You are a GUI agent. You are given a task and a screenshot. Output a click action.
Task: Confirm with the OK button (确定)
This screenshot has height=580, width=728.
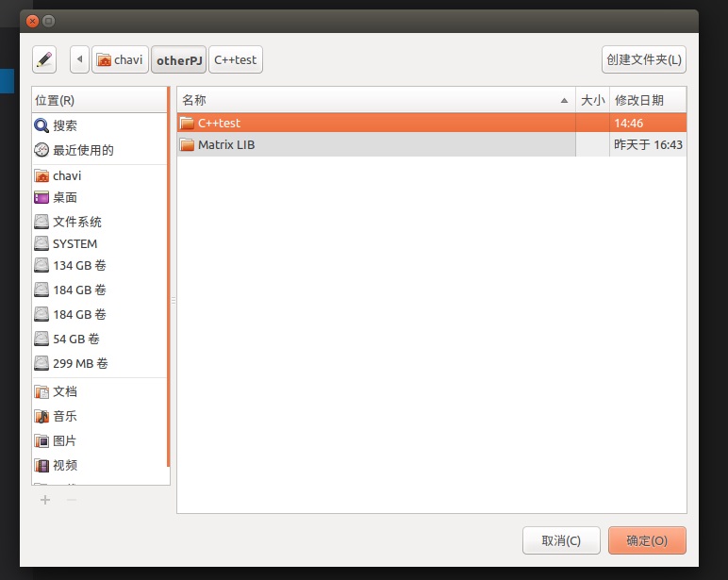tap(647, 540)
